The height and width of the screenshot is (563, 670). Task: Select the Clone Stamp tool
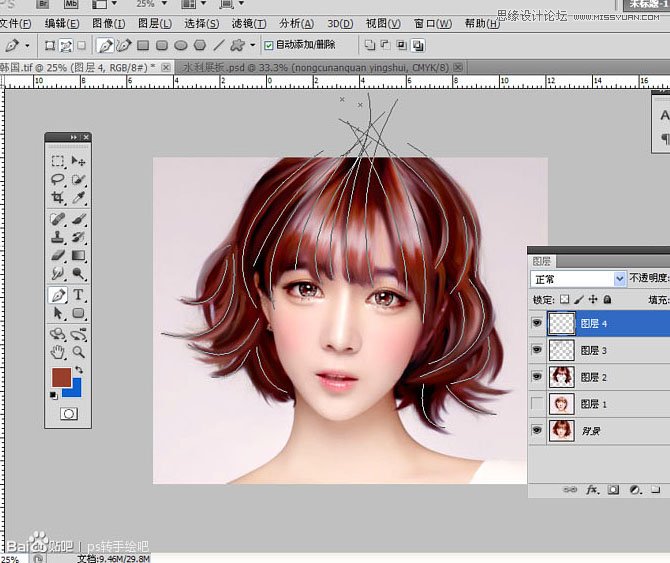(58, 237)
